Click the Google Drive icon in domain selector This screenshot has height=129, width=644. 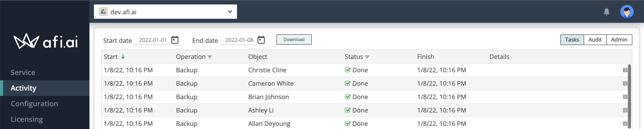click(103, 12)
